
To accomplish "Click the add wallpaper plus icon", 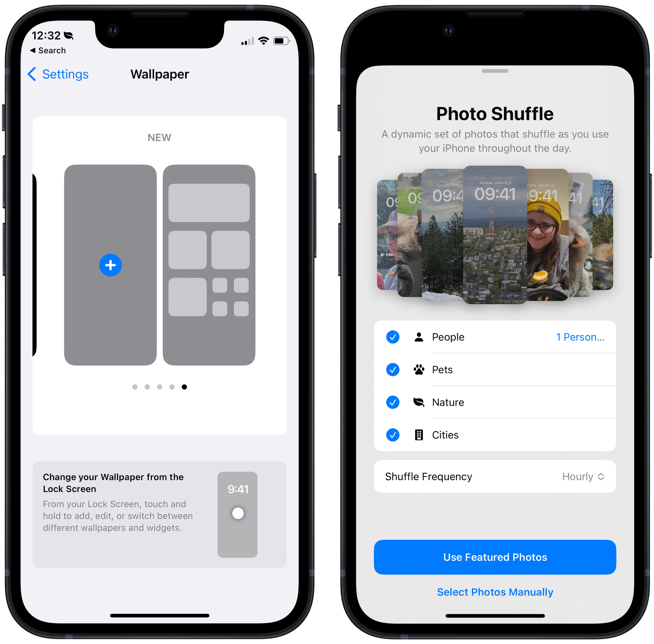I will coord(111,265).
